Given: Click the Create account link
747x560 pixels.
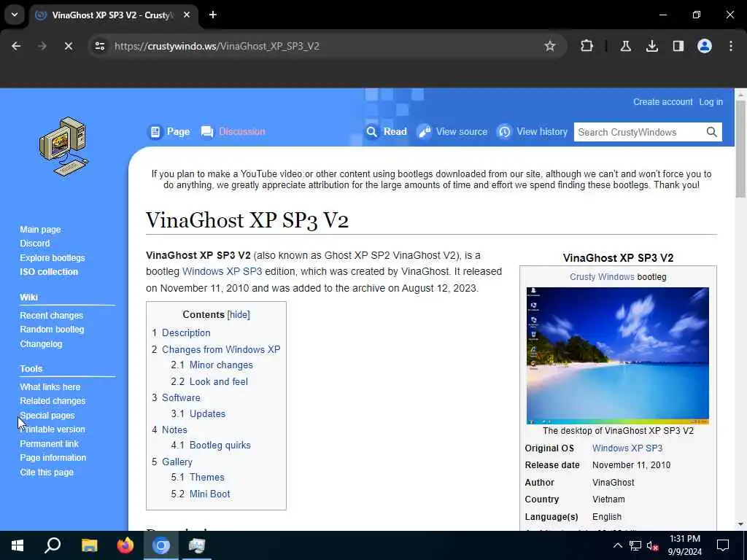Looking at the screenshot, I should [x=662, y=102].
